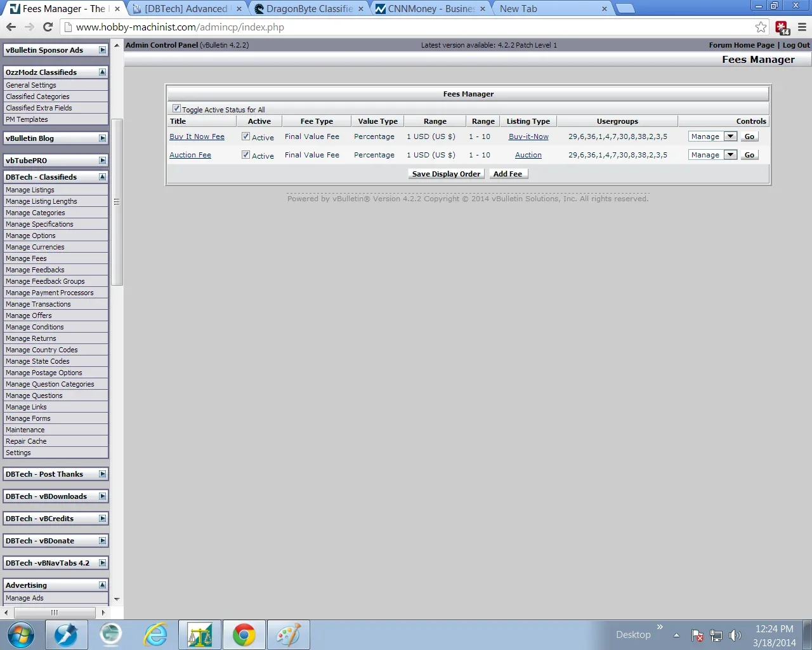Open Manage dropdown for Buy It Now Fee

point(712,136)
